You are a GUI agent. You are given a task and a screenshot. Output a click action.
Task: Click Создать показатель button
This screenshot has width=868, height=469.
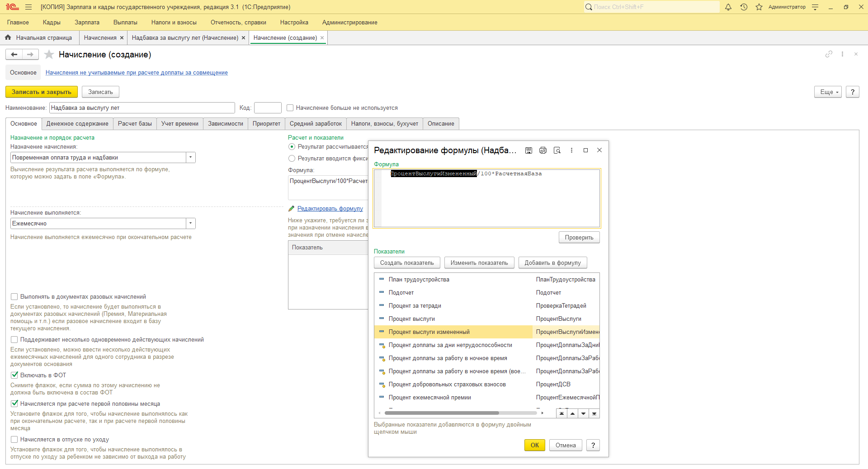click(x=407, y=263)
